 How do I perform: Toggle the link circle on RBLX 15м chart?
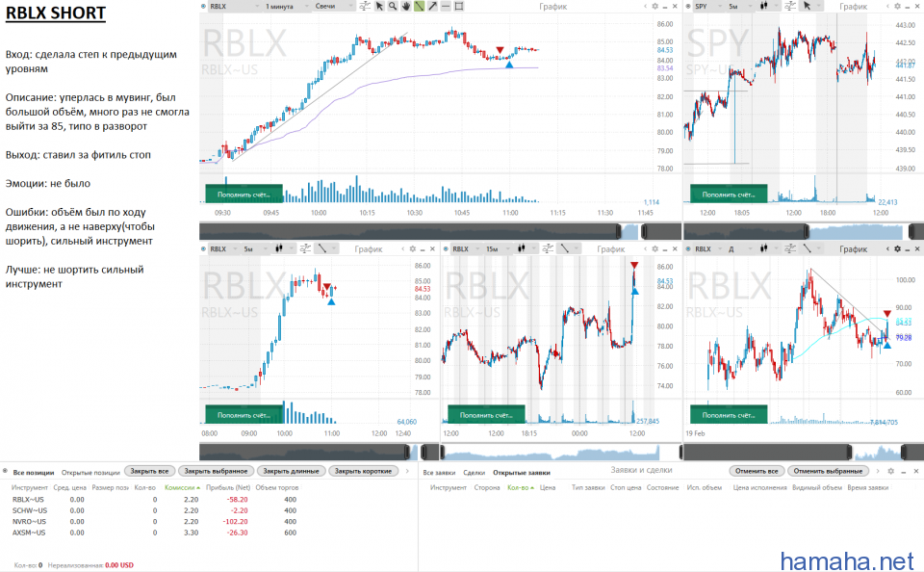tap(446, 248)
